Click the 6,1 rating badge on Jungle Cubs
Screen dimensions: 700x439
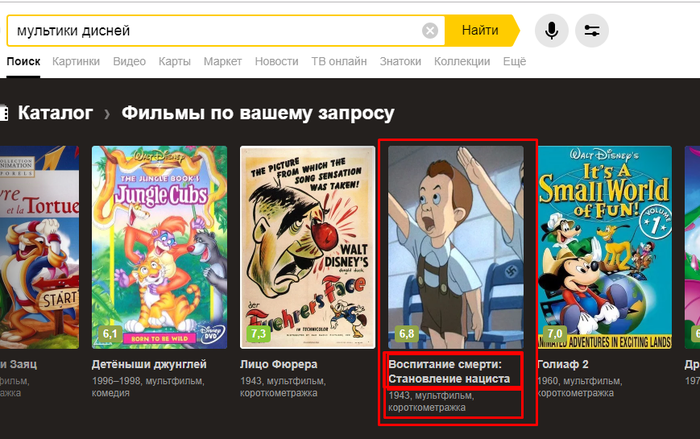[x=110, y=334]
